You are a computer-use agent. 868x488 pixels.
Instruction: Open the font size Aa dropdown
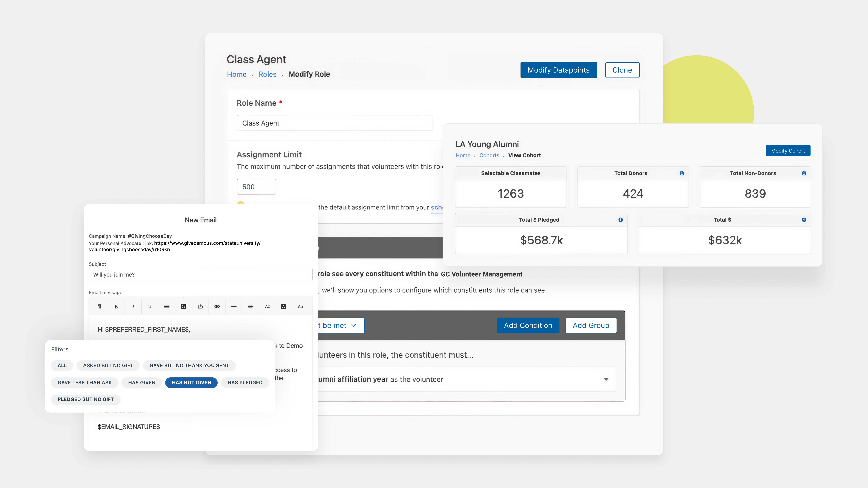(300, 306)
